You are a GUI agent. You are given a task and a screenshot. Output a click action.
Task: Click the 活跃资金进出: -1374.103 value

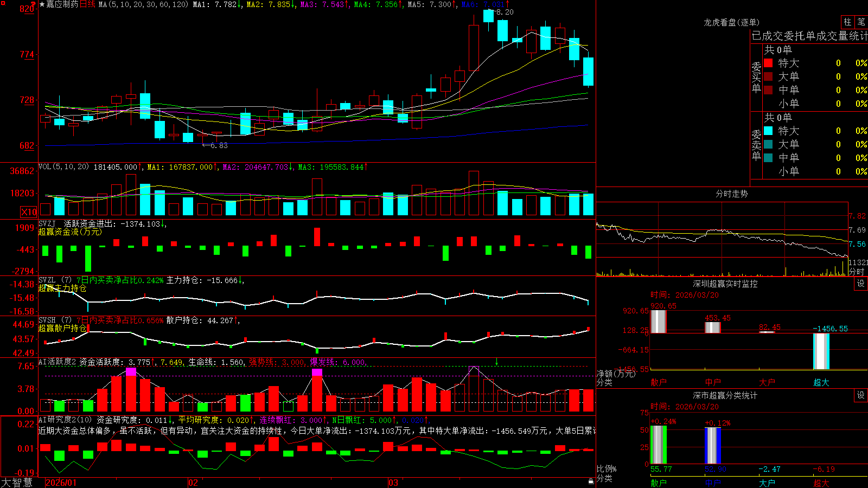pyautogui.click(x=112, y=224)
